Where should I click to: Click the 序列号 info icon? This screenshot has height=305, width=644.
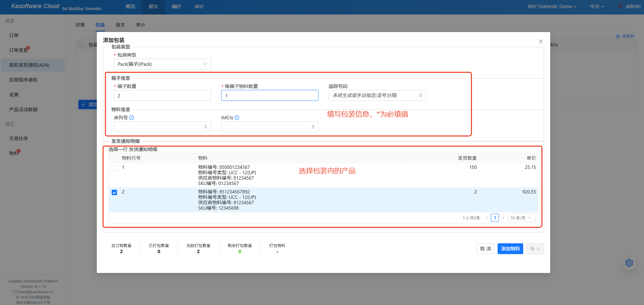coord(132,118)
